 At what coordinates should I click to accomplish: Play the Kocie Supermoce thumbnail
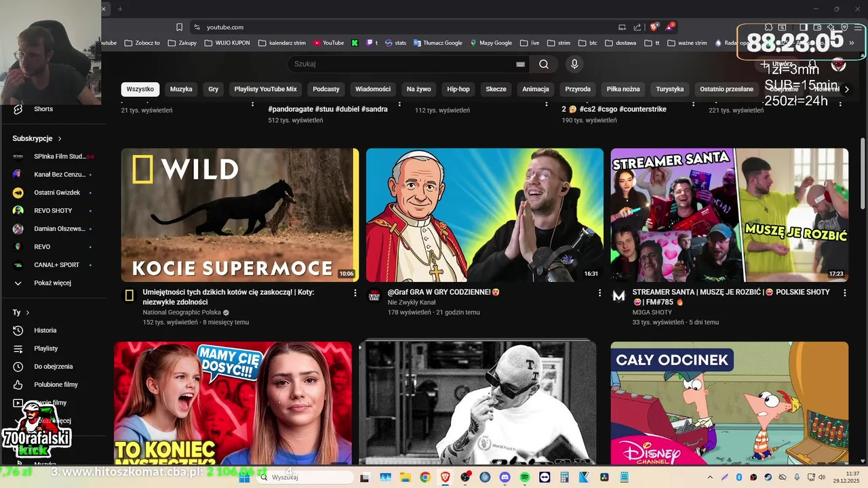click(240, 215)
